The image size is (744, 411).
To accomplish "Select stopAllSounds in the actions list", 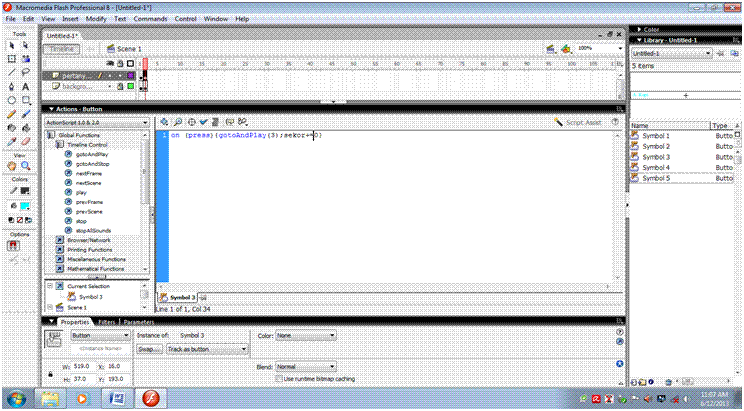I will point(93,231).
